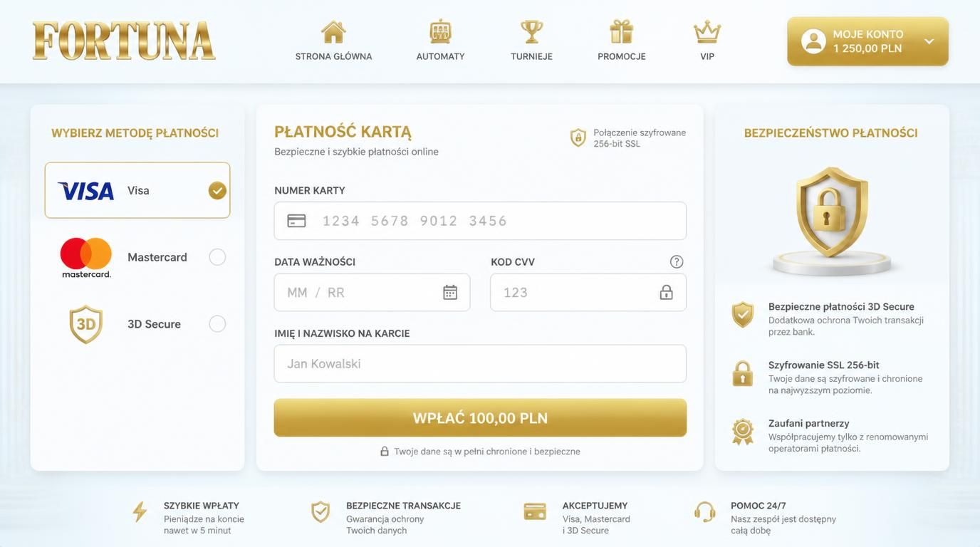The height and width of the screenshot is (547, 980).
Task: Click the trophy Turnieje icon
Action: point(531,32)
